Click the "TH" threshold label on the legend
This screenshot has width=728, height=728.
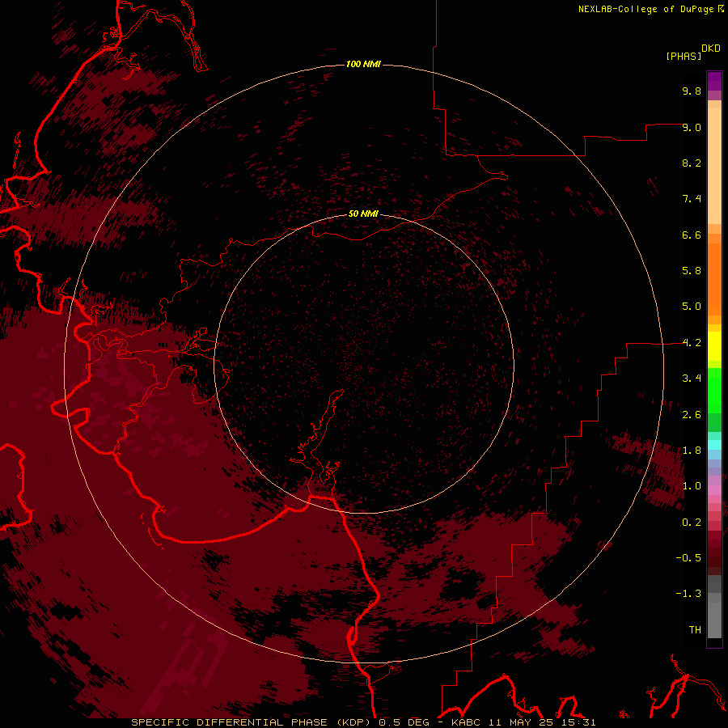[x=695, y=630]
